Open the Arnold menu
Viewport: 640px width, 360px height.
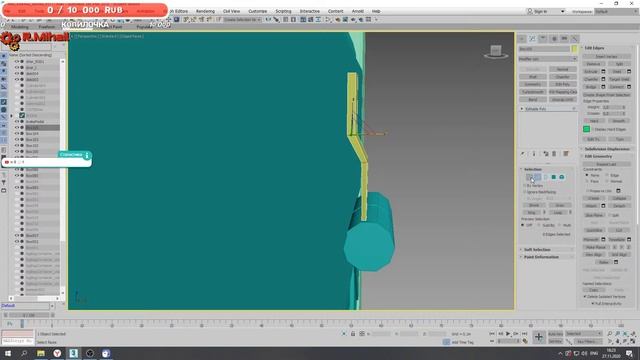tap(358, 11)
